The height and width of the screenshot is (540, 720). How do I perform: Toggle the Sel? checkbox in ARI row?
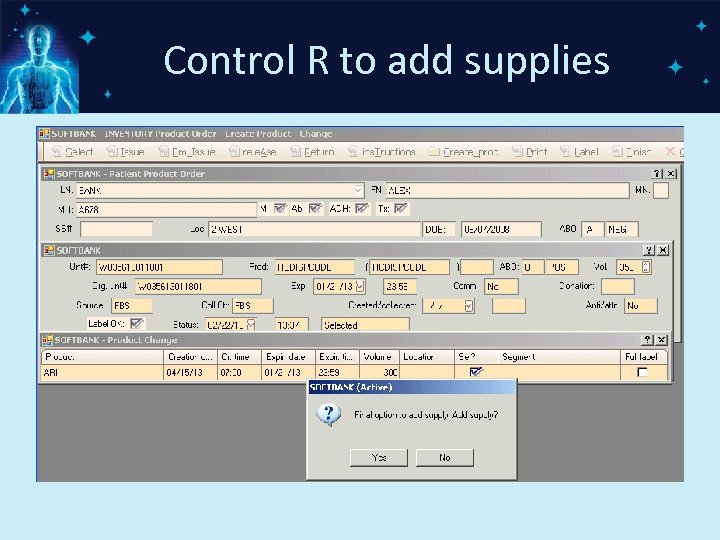(476, 371)
